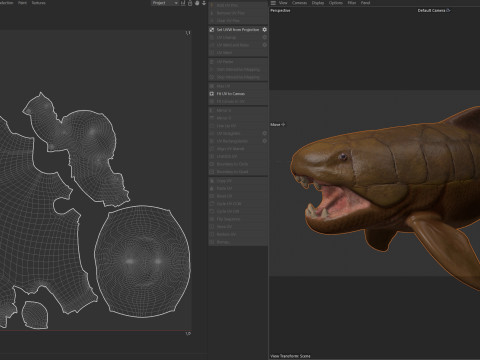Open the viewport Filter menu
The image size is (480, 360).
(352, 3)
